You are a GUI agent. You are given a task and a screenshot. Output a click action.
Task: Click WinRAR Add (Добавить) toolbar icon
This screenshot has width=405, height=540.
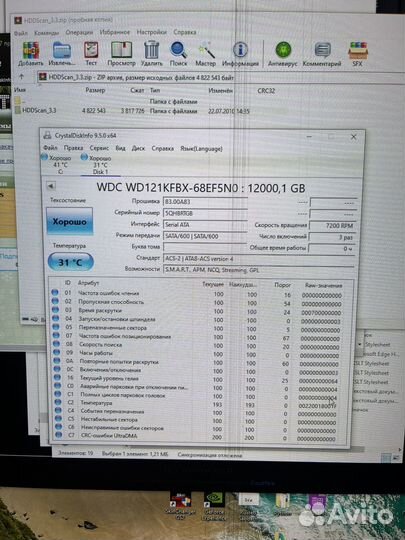point(31,54)
